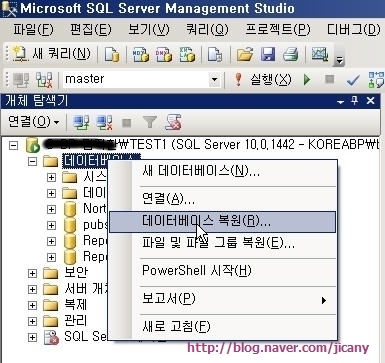Click the Parse checkmark icon
The image size is (385, 363).
tap(353, 80)
